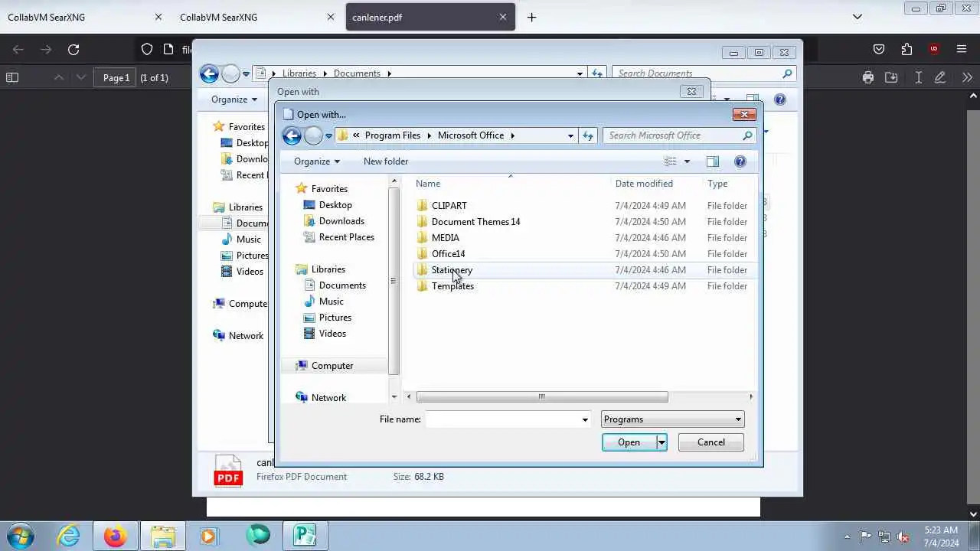Select the Document Themes 14 folder

pos(475,221)
